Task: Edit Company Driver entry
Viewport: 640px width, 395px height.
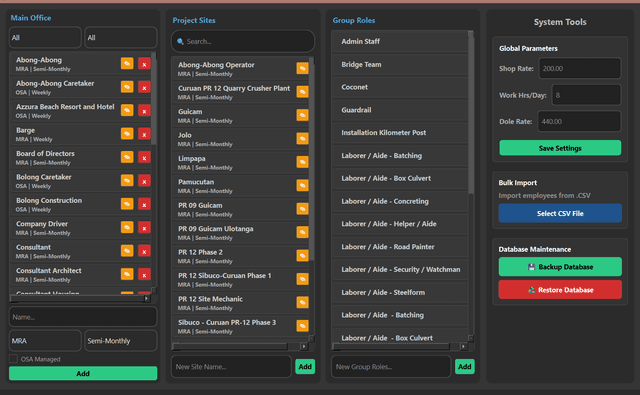Action: pyautogui.click(x=127, y=227)
